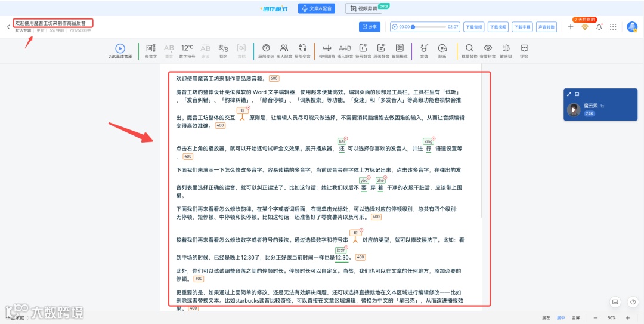Remove the hái pinyin annotation
644x324 pixels.
tap(346, 138)
